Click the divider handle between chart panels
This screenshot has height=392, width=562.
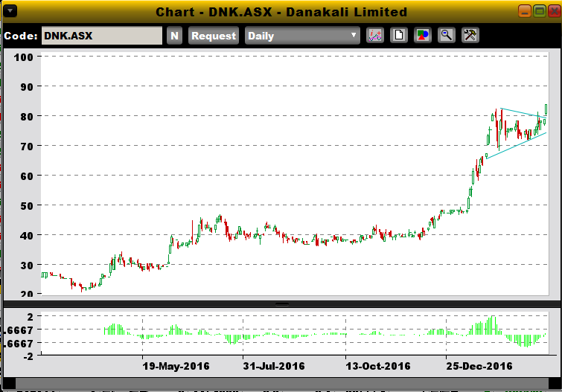[x=282, y=304]
